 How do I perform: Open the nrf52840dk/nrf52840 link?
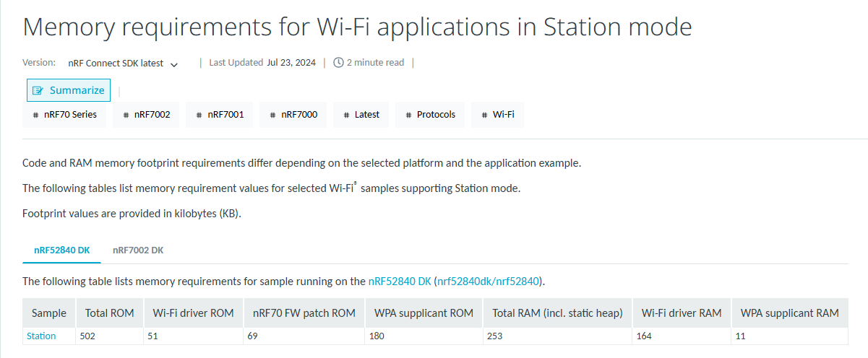487,281
